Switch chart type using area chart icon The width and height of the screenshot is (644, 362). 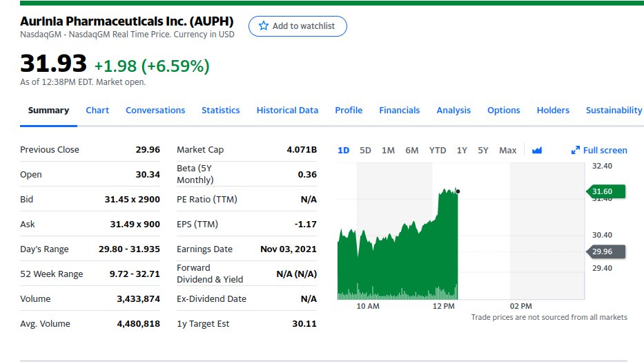click(537, 151)
